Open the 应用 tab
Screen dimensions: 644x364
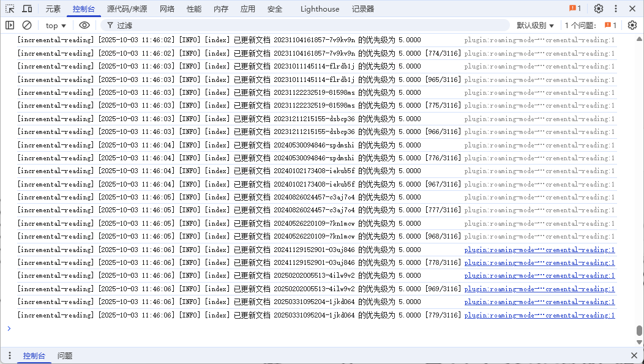coord(248,9)
